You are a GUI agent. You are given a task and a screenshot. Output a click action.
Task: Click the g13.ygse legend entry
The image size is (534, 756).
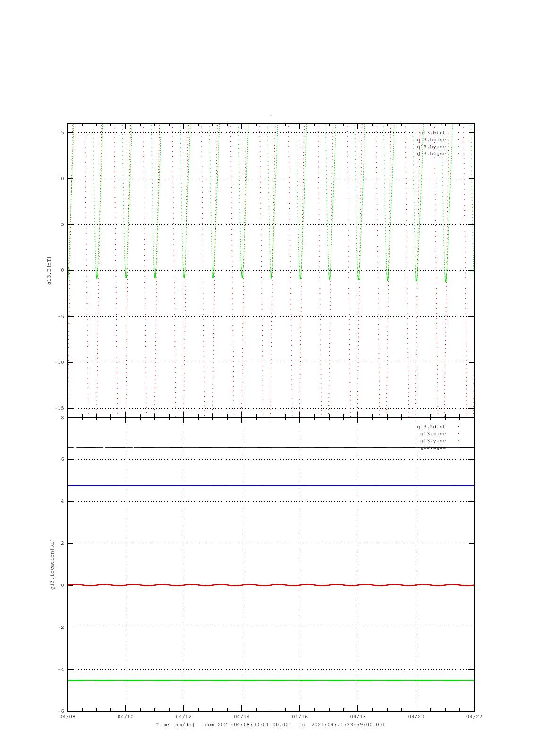coord(433,441)
